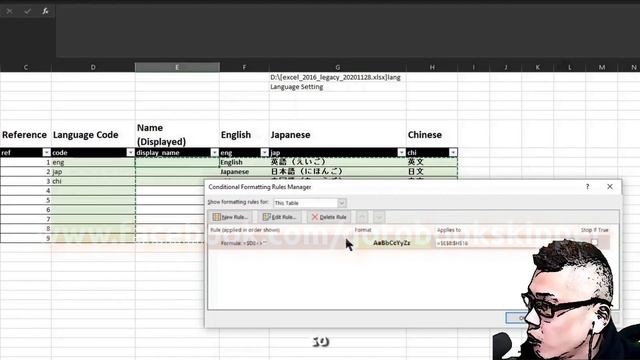
Task: Click the 英文 cell in chi column
Action: pyautogui.click(x=432, y=162)
